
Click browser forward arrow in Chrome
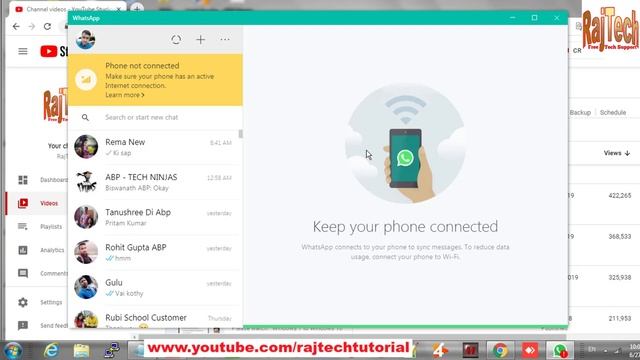[31, 27]
